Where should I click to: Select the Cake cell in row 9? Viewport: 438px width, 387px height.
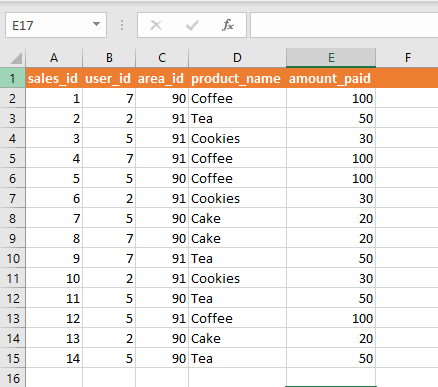point(237,238)
